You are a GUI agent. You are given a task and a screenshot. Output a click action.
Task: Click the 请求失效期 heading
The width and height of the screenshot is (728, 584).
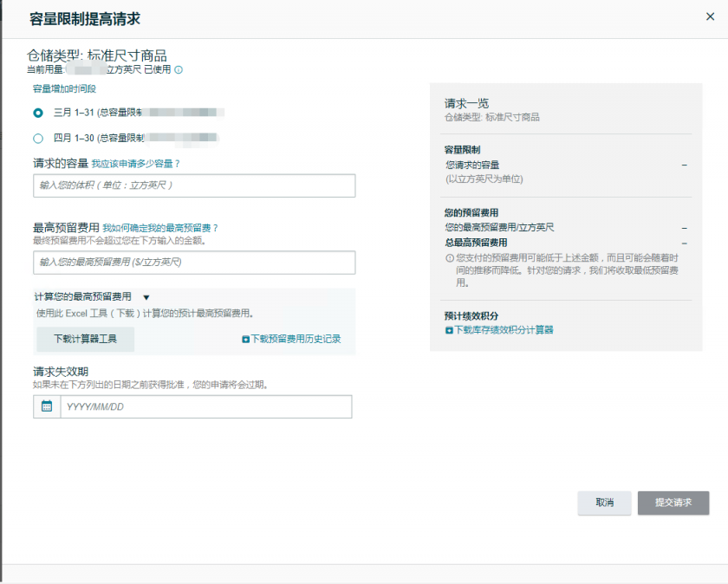(x=61, y=372)
